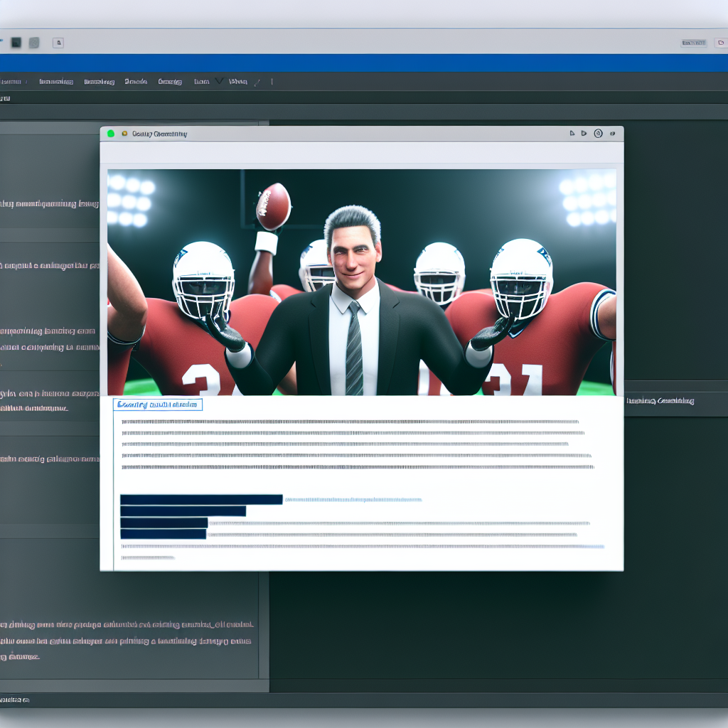Click the gray square icon in top toolbar
The height and width of the screenshot is (728, 728).
coord(33,43)
